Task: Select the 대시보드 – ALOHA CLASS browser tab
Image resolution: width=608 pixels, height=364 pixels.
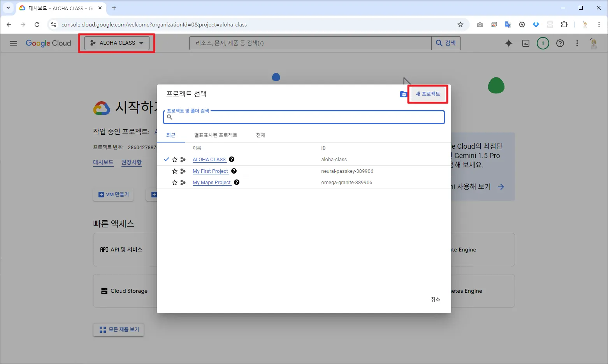Action: [61, 8]
